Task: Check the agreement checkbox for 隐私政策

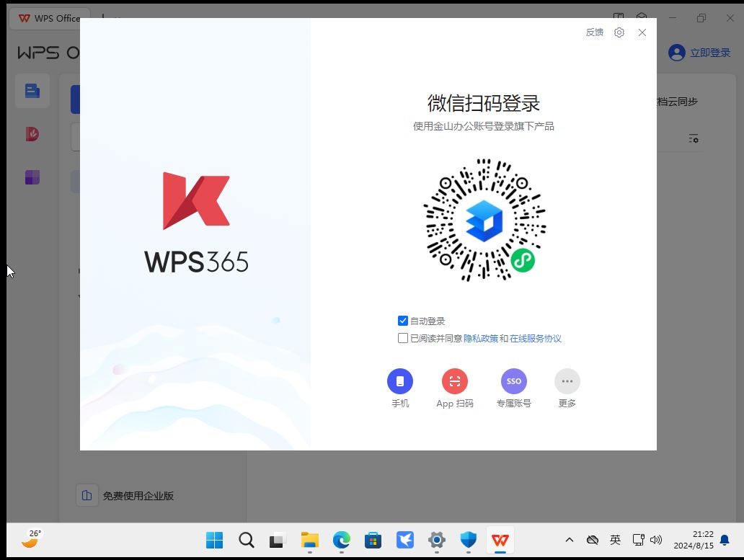Action: coord(403,338)
